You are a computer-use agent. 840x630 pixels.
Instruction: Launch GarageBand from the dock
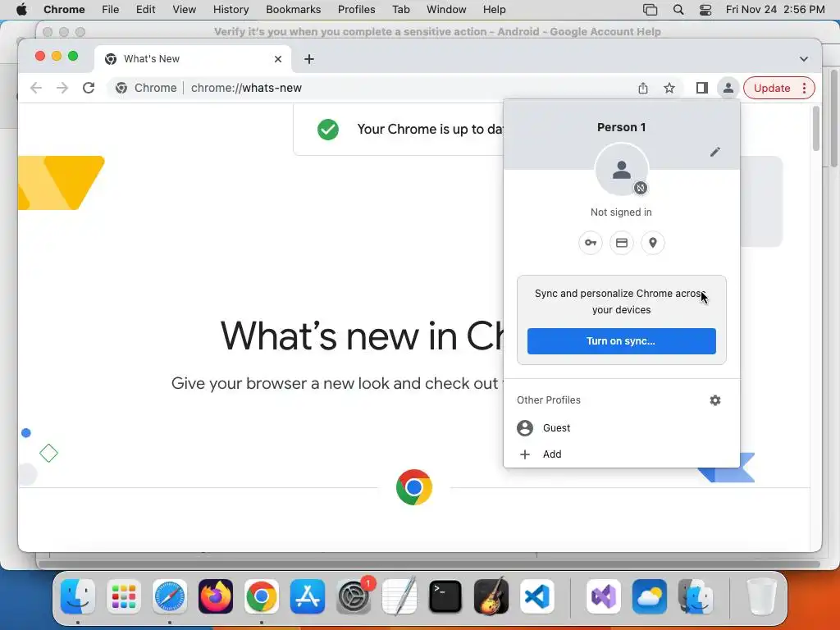(491, 596)
